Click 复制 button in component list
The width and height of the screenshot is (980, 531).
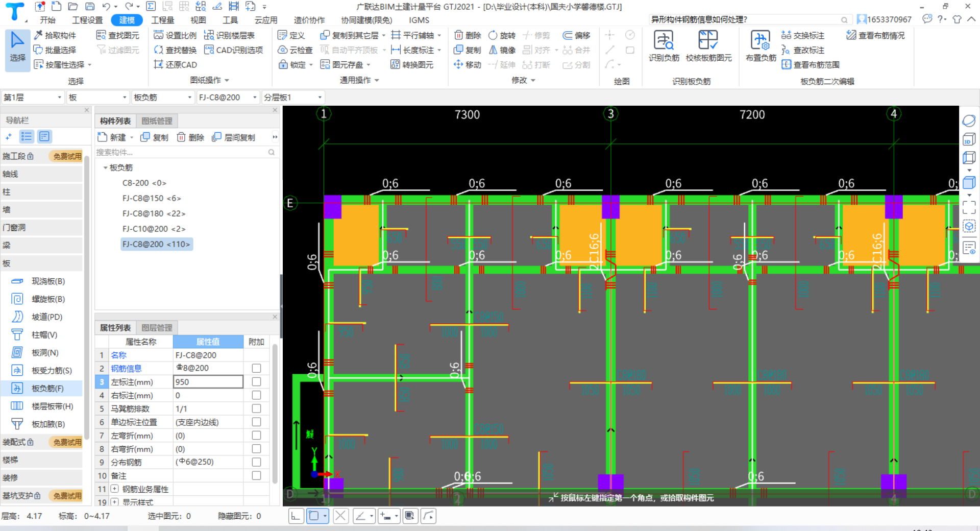tap(154, 137)
